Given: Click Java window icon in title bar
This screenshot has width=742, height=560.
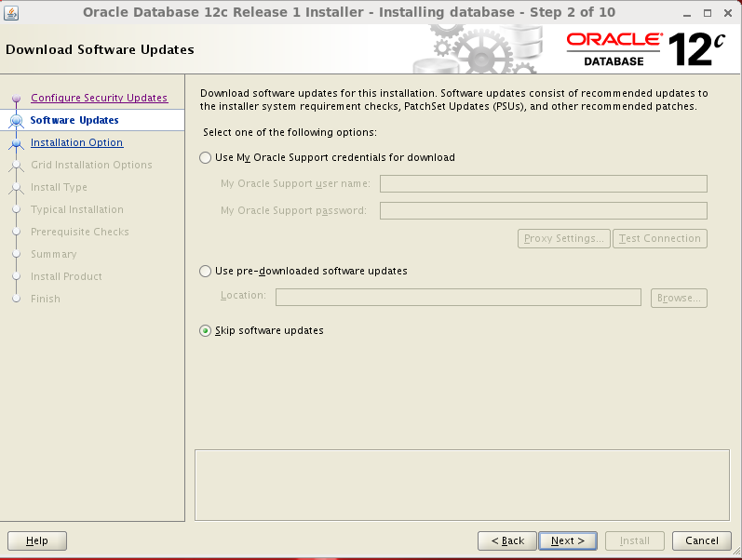Looking at the screenshot, I should click(11, 12).
